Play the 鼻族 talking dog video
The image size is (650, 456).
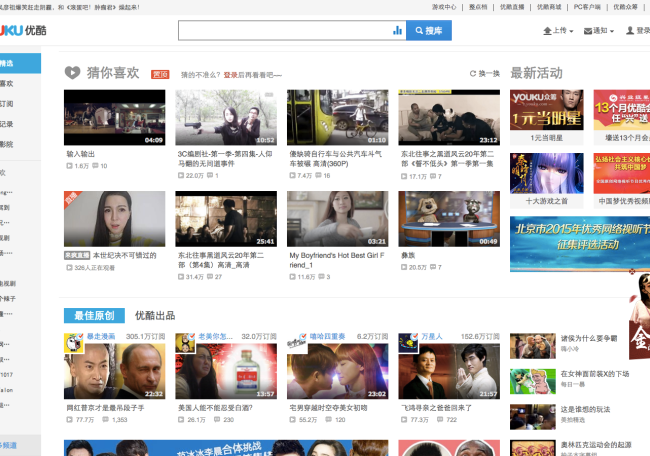click(x=448, y=219)
